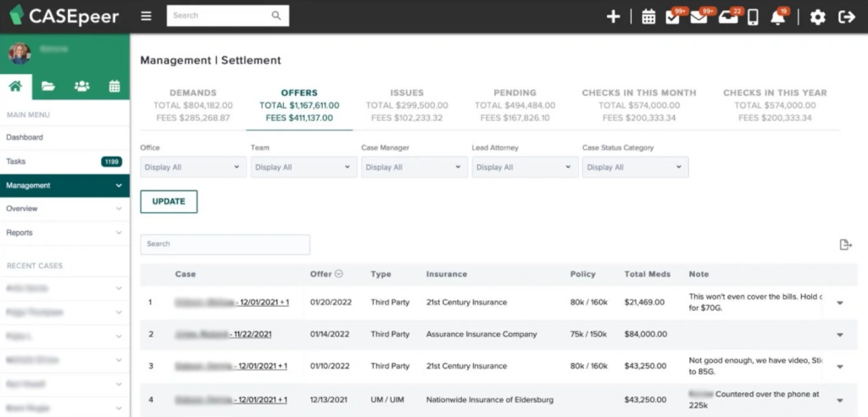Viewport: 868px width, 417px height.
Task: Toggle the hamburger menu icon
Action: 146,16
